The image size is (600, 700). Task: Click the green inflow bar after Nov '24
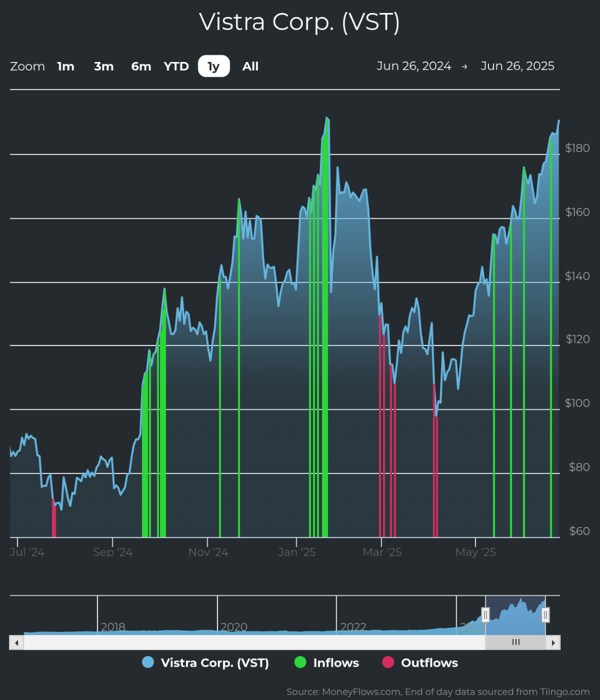click(220, 407)
